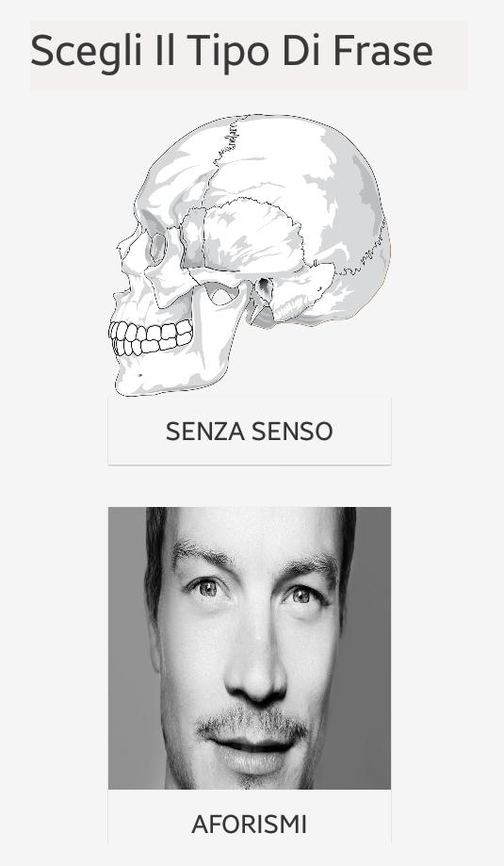Open the man's face photo card

[250, 648]
